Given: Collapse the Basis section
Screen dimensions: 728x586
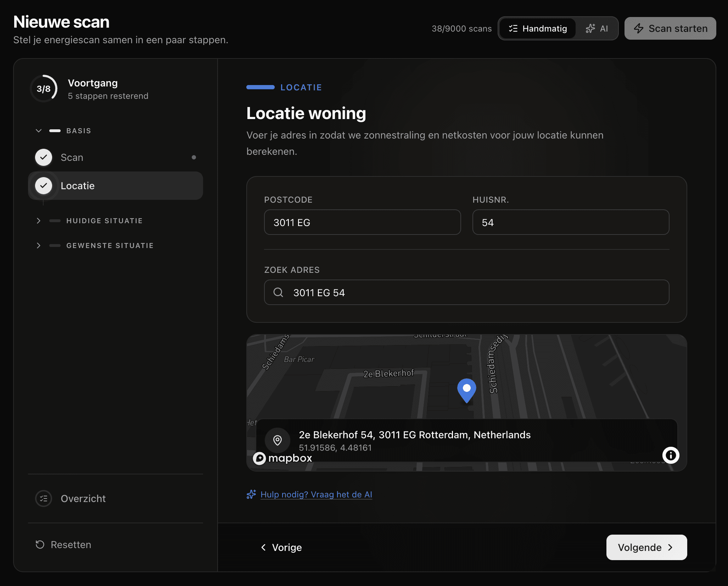Looking at the screenshot, I should [39, 131].
